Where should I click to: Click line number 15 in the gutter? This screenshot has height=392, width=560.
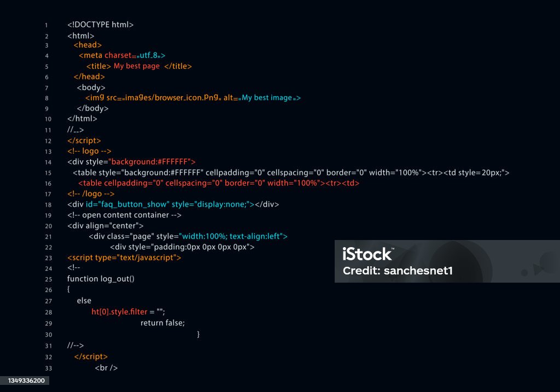click(48, 173)
